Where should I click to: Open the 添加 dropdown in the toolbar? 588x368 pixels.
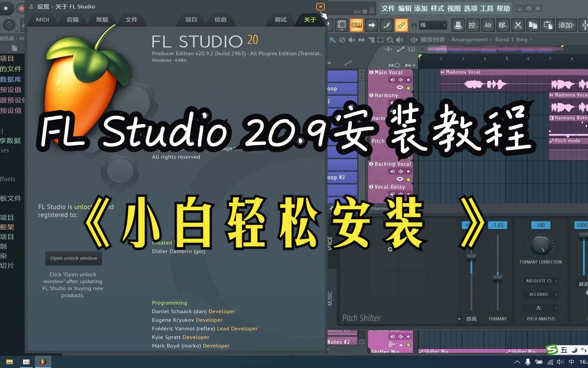566,25
